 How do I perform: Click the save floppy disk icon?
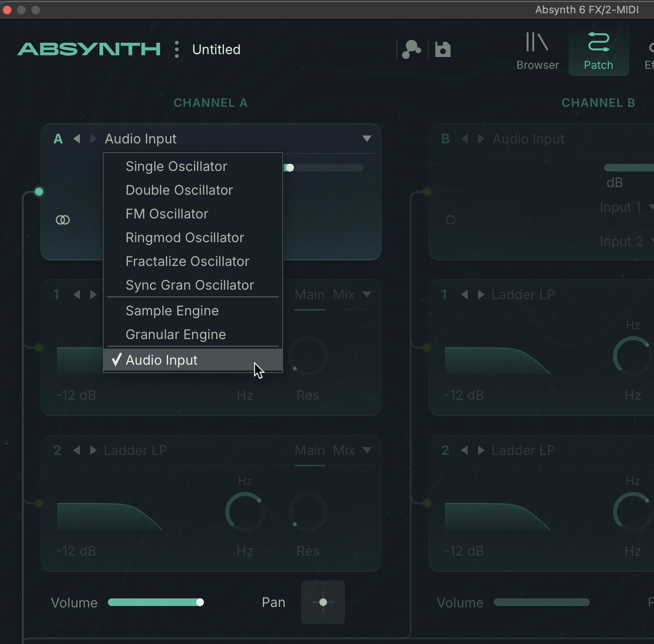pos(442,49)
